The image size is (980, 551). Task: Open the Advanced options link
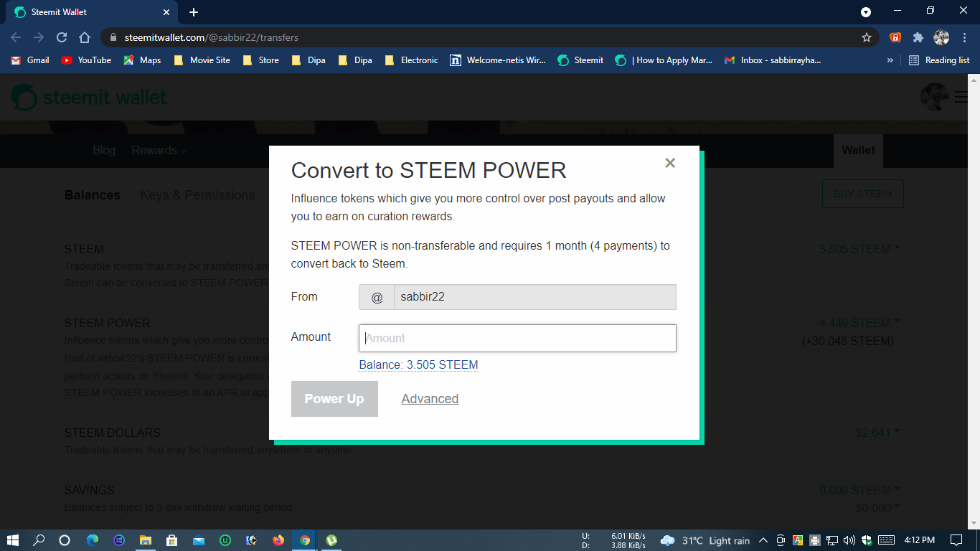430,399
